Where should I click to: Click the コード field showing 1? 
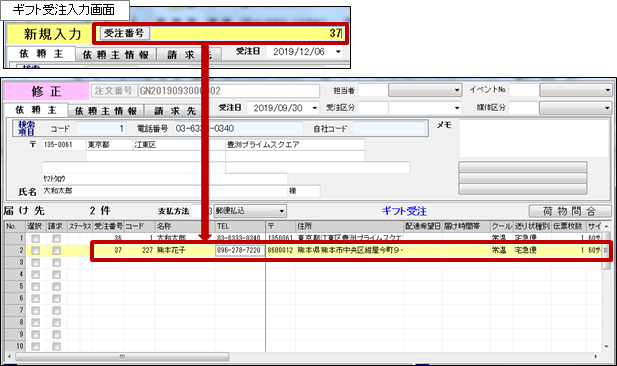[x=101, y=128]
